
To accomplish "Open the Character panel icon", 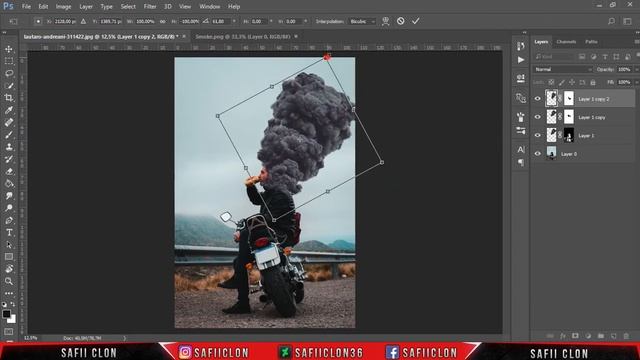I will [520, 149].
